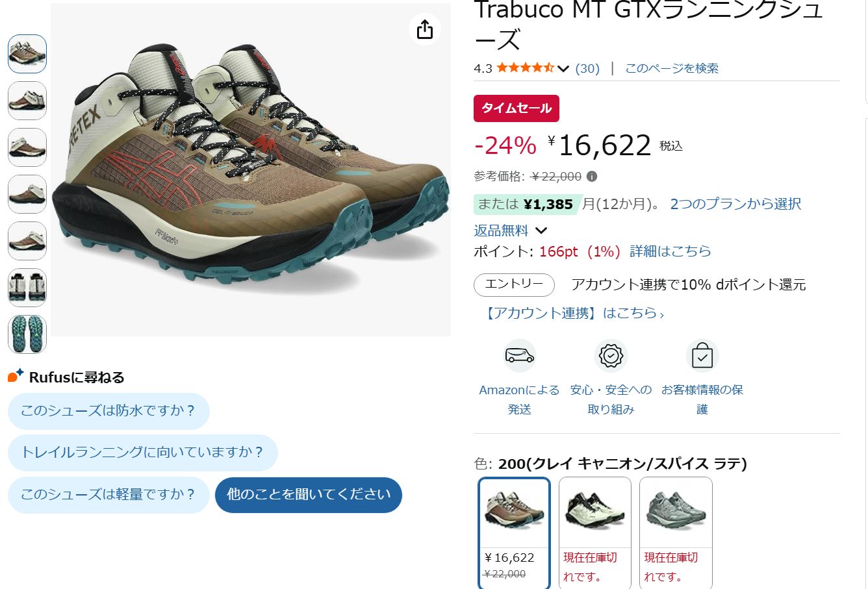Open the 30 reviews link
Image resolution: width=868 pixels, height=589 pixels.
tap(588, 69)
